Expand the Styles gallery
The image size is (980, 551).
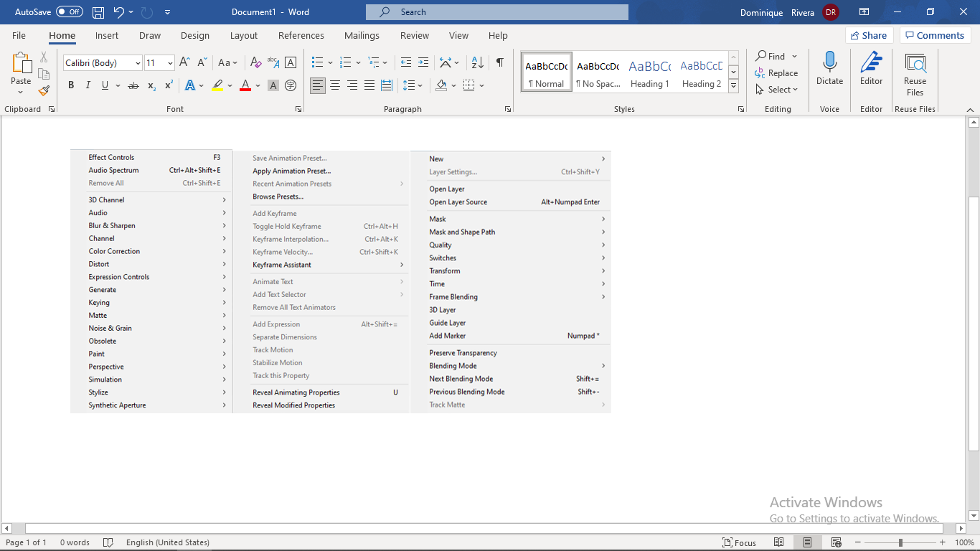point(733,86)
